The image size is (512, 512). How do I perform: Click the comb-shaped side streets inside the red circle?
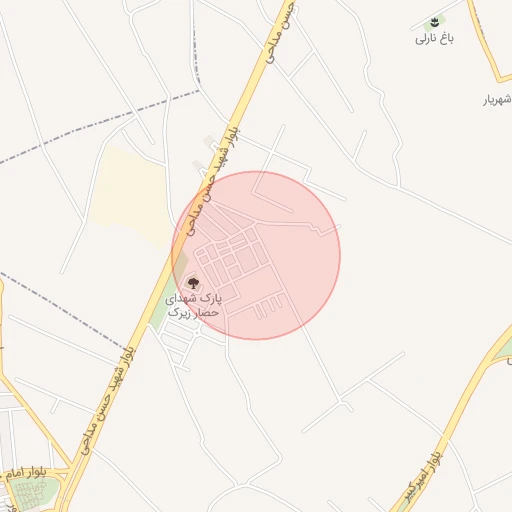[268, 308]
